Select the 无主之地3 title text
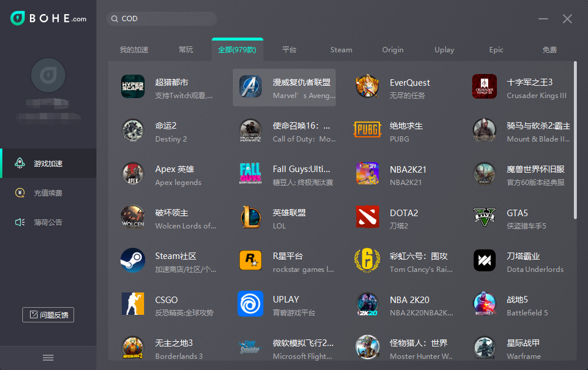Image resolution: width=588 pixels, height=370 pixels. tap(174, 343)
